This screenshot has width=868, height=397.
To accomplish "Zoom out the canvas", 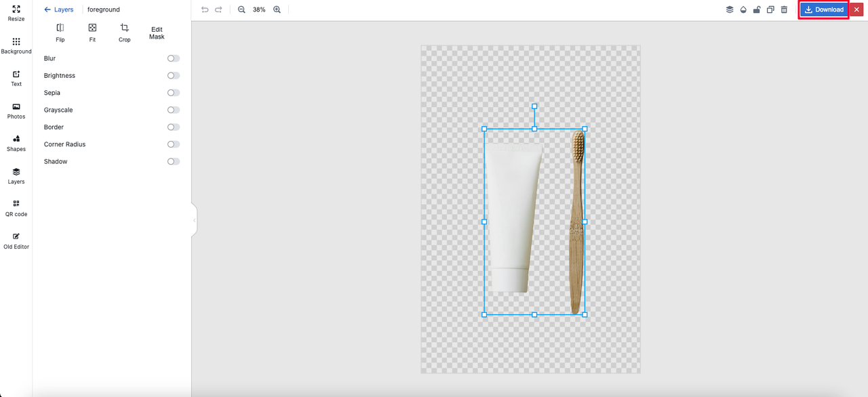I will [x=241, y=9].
